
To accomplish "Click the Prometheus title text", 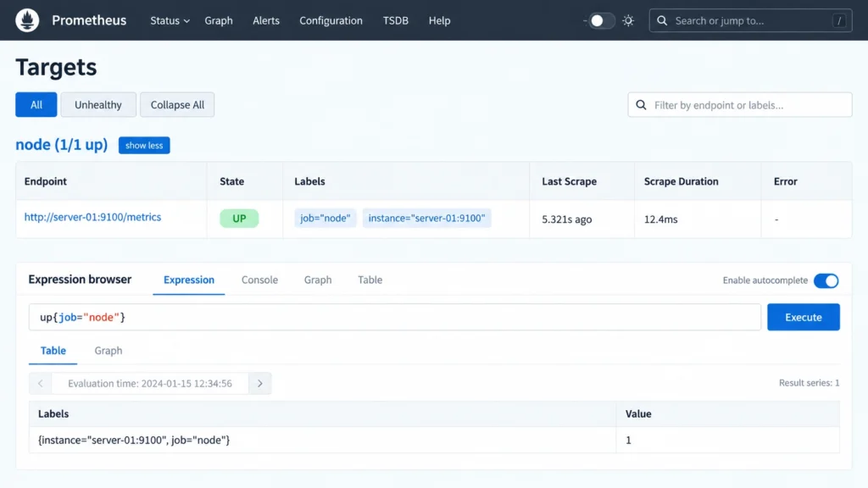I will coord(89,20).
